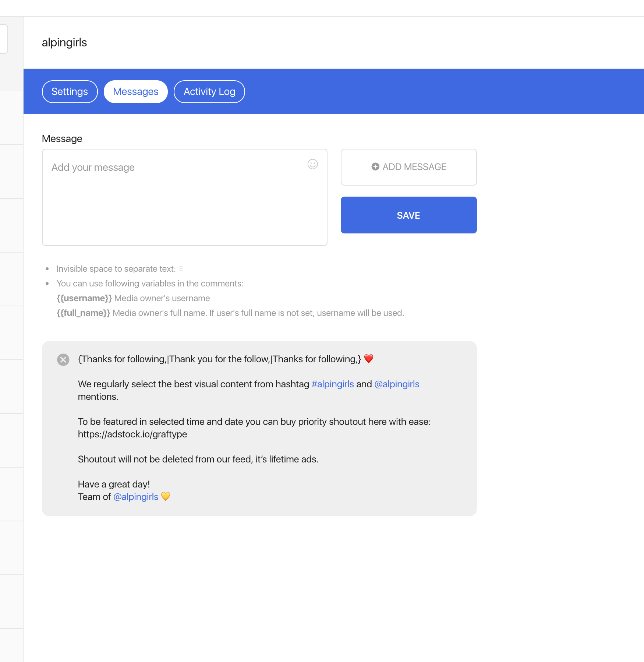Open the emoji picker in message box

click(x=312, y=164)
